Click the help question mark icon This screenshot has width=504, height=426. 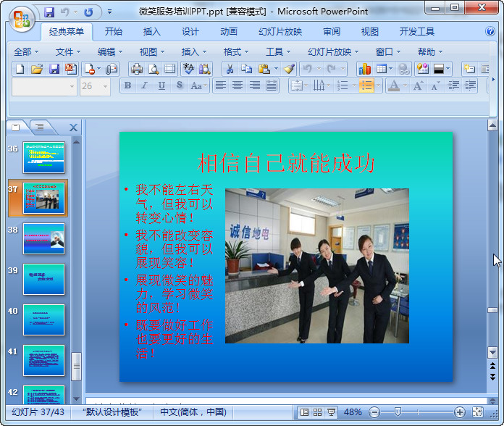(490, 31)
